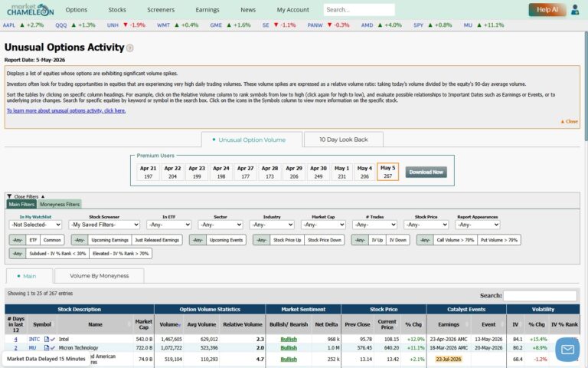Viewport: 588px width, 368px height.
Task: Click the checkmark icon in the Micron row
Action: tap(53, 348)
